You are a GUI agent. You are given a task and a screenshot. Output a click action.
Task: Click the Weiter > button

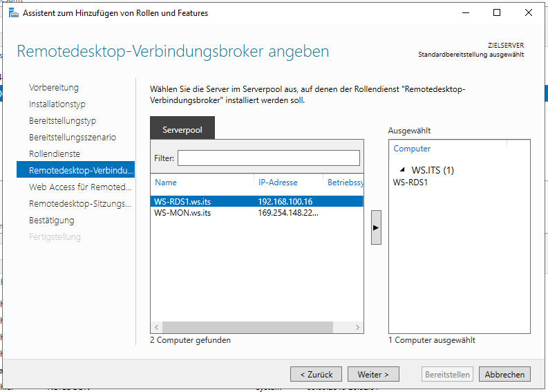pos(373,374)
